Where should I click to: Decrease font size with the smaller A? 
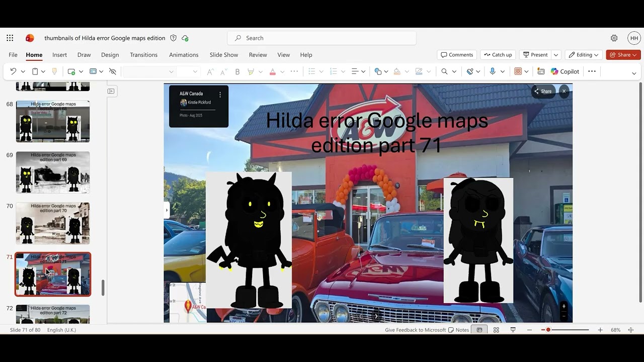(x=224, y=71)
